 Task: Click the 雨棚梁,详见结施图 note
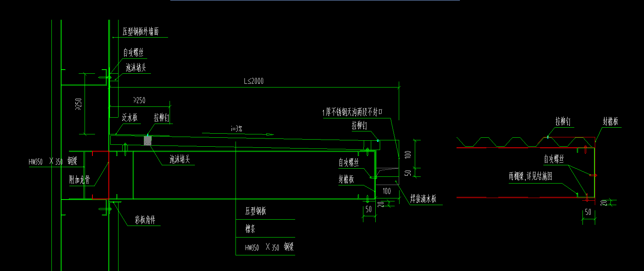click(x=530, y=176)
